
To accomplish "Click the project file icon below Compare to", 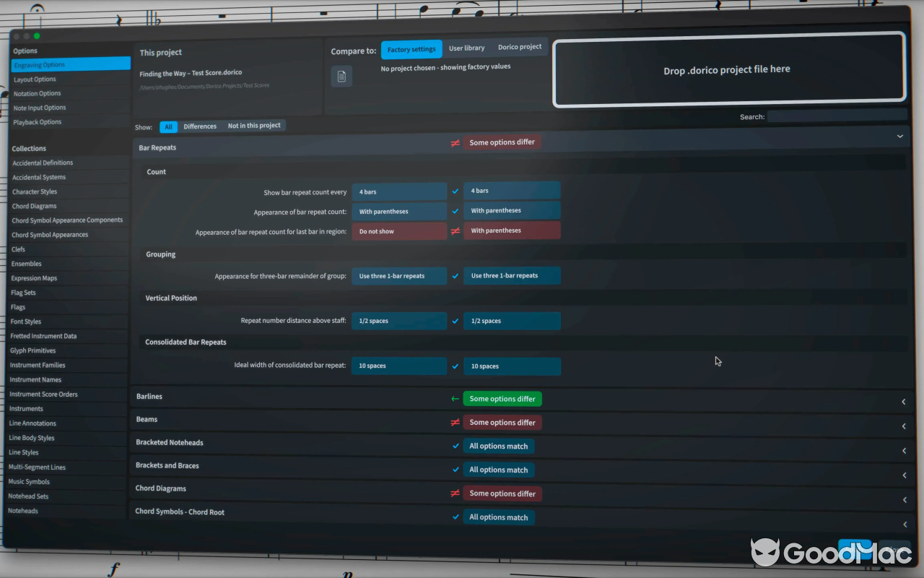I will point(341,76).
